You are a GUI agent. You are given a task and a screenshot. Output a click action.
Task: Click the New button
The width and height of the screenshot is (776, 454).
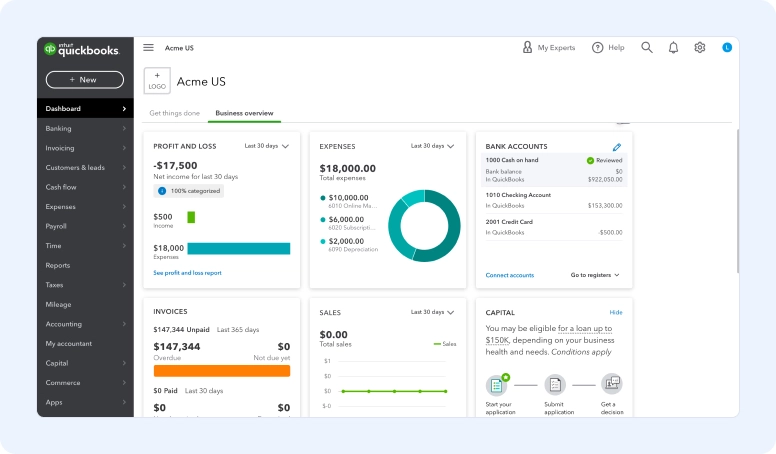[x=85, y=80]
